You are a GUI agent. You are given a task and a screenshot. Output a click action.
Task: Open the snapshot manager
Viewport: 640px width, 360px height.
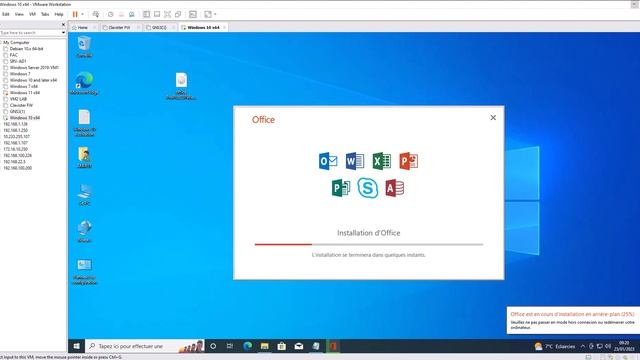[x=131, y=14]
